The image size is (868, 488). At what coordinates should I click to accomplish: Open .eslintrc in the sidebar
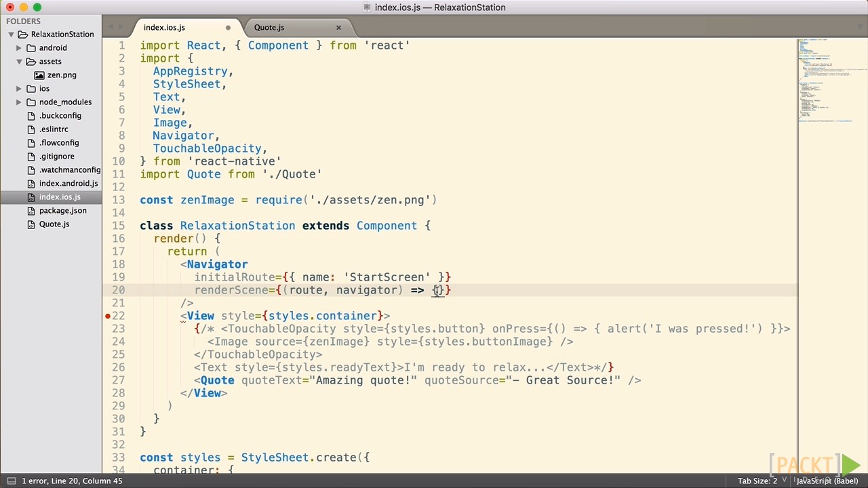[54, 129]
